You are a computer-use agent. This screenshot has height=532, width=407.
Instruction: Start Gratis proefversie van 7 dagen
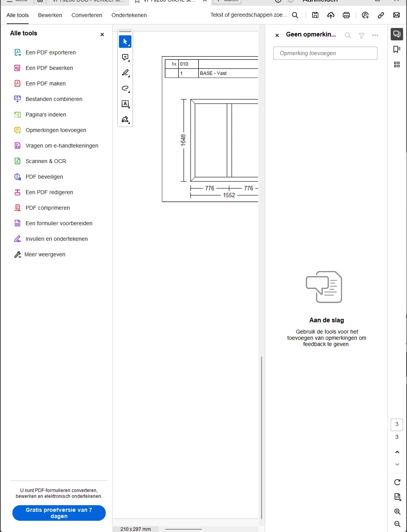pos(59,513)
